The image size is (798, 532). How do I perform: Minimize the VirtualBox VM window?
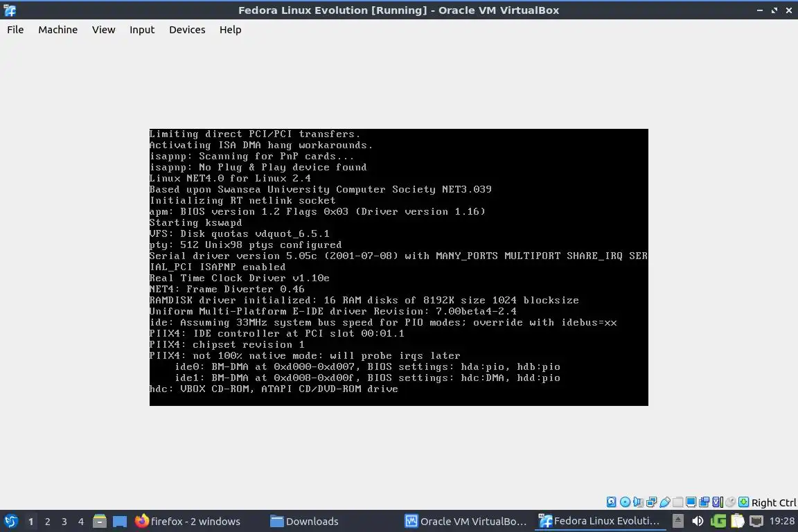pyautogui.click(x=760, y=10)
